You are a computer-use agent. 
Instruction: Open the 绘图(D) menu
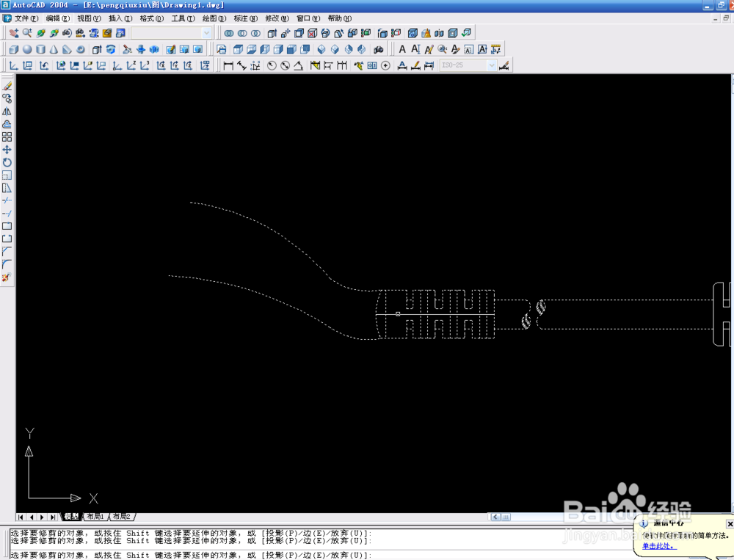[214, 18]
